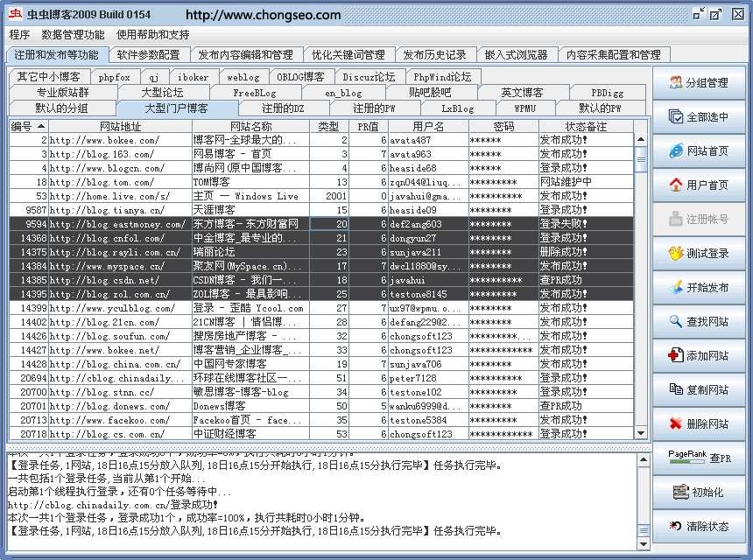Click the table scrollbar down arrow

pos(641,433)
